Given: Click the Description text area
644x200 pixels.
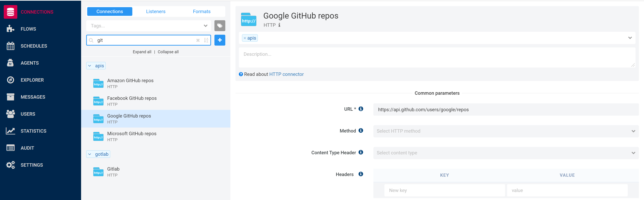Looking at the screenshot, I should point(437,58).
